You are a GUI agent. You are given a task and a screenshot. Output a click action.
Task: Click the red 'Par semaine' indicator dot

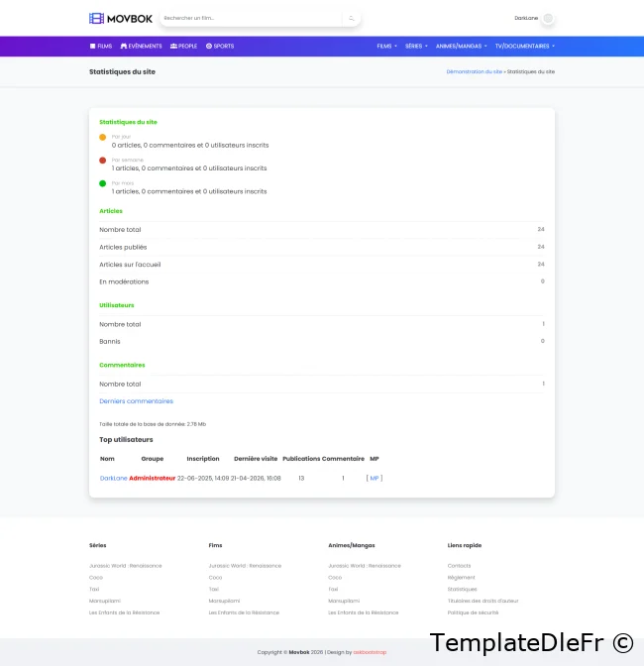tap(102, 161)
